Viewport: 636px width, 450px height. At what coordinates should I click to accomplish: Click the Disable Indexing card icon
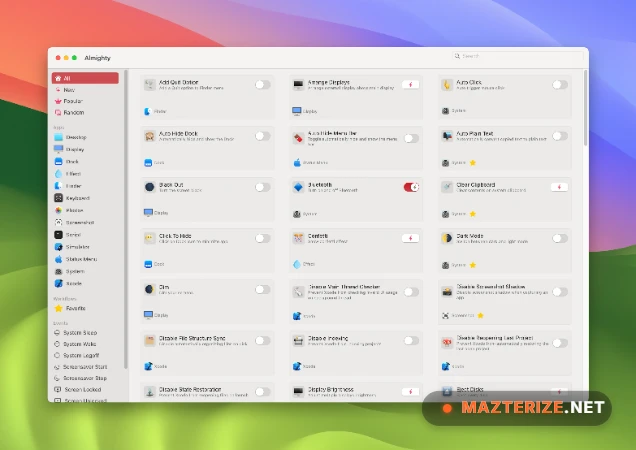tap(298, 340)
